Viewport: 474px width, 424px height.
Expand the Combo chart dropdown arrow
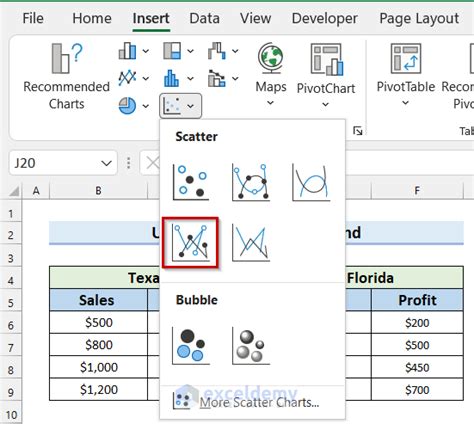(x=235, y=78)
